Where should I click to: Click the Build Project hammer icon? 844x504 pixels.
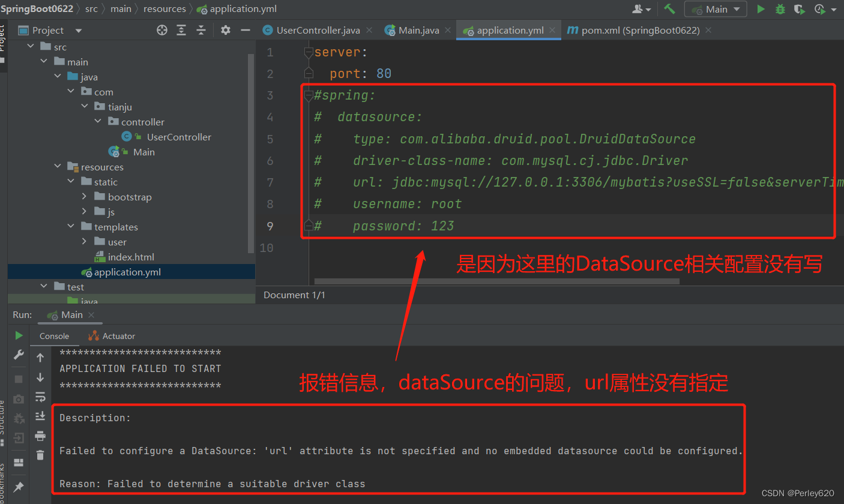(670, 9)
